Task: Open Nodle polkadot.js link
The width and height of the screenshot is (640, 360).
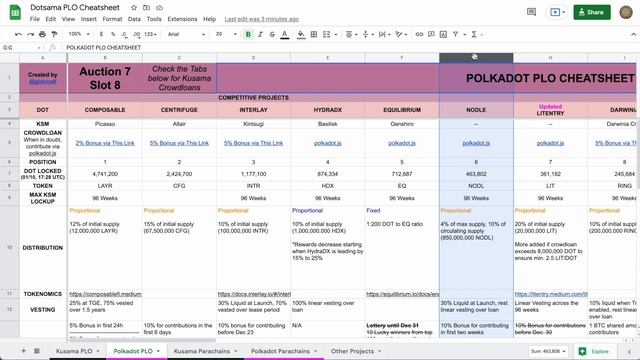Action: (476, 143)
